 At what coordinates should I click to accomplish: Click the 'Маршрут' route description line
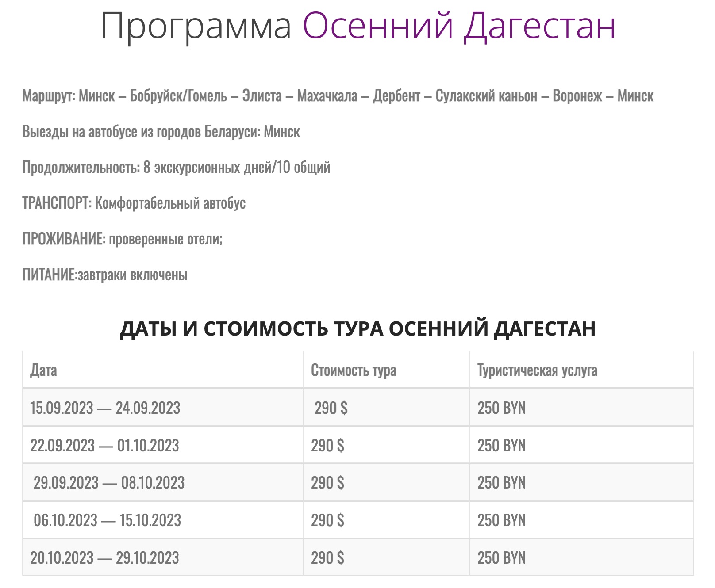pos(338,96)
